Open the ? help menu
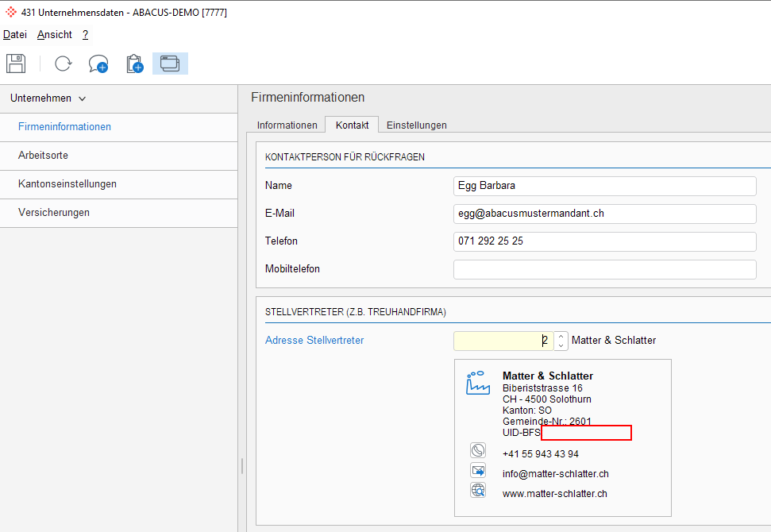The image size is (771, 532). coord(85,34)
